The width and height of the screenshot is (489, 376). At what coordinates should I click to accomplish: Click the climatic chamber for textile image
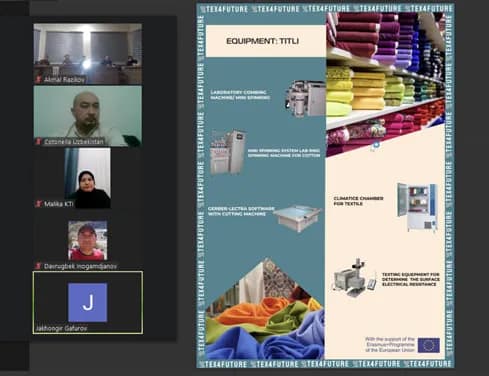pos(417,207)
